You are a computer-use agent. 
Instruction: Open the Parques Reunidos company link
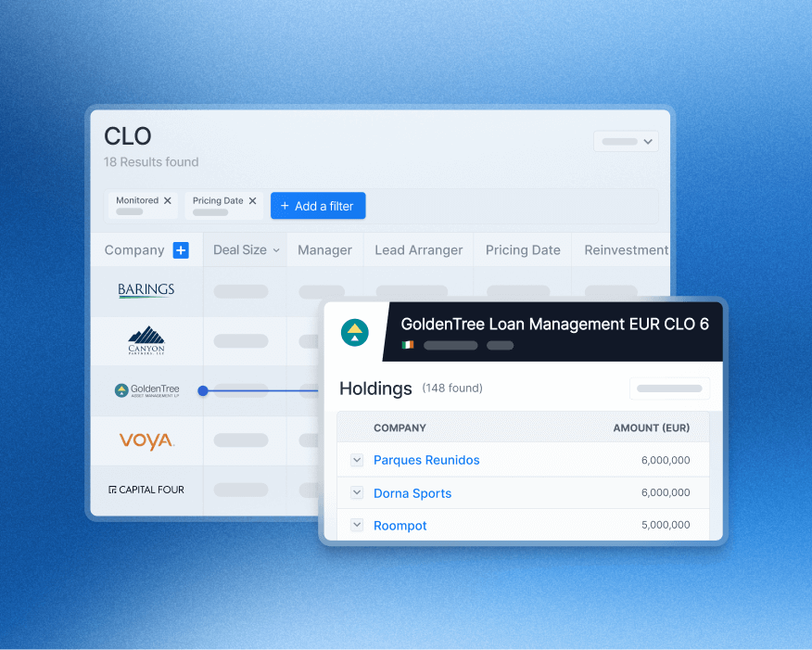tap(426, 460)
